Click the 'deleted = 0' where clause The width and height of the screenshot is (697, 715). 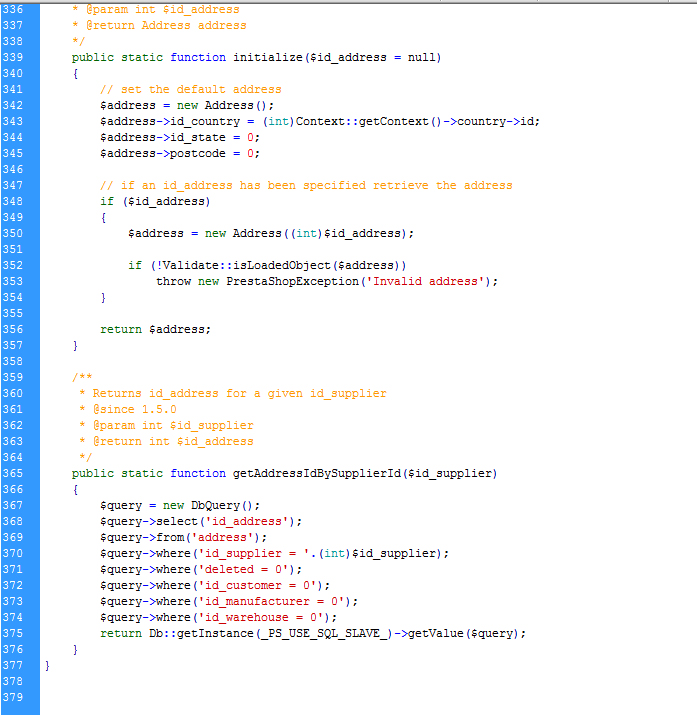click(243, 569)
